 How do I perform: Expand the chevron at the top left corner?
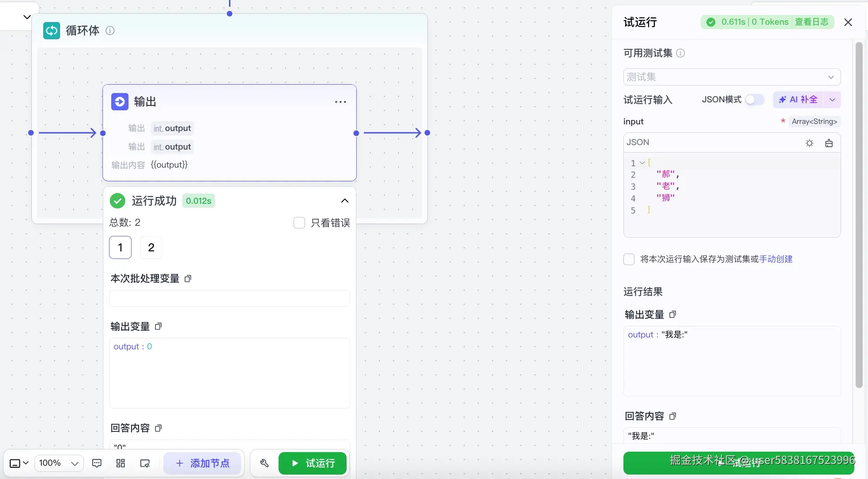click(x=27, y=17)
